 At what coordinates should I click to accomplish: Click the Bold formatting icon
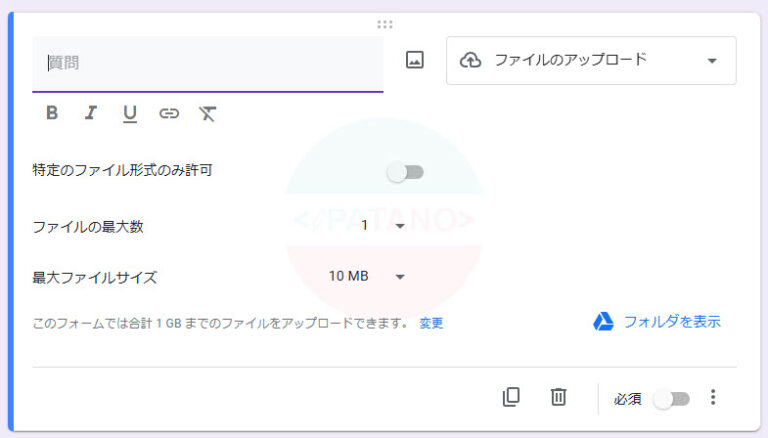click(52, 113)
